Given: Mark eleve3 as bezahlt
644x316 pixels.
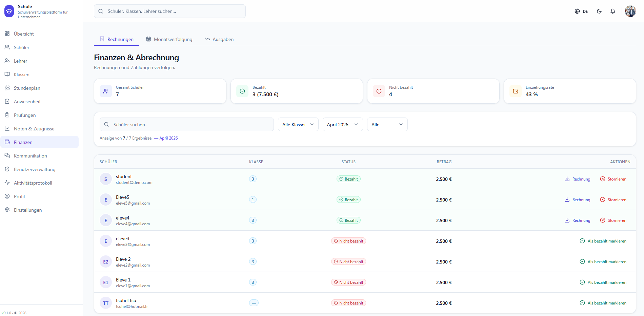Looking at the screenshot, I should coord(603,241).
